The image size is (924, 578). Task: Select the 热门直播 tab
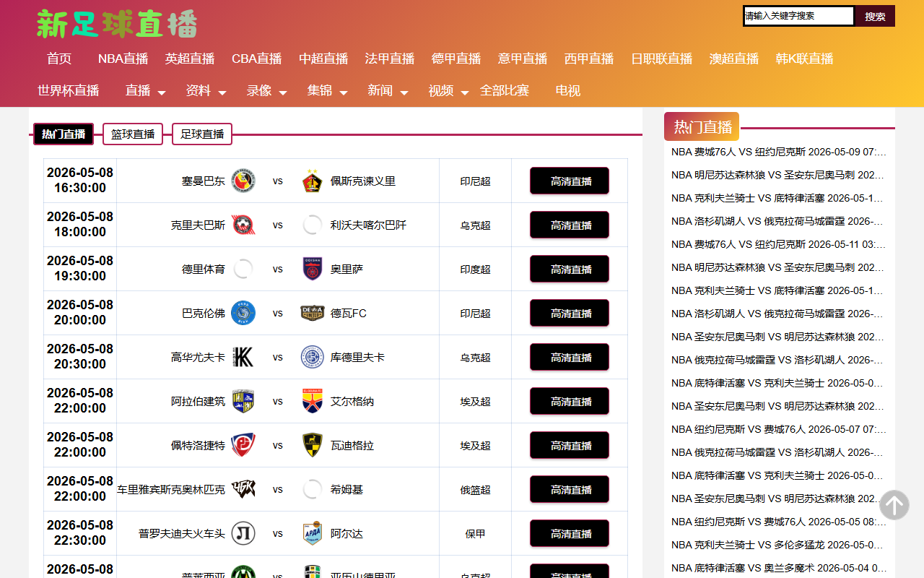pyautogui.click(x=64, y=134)
